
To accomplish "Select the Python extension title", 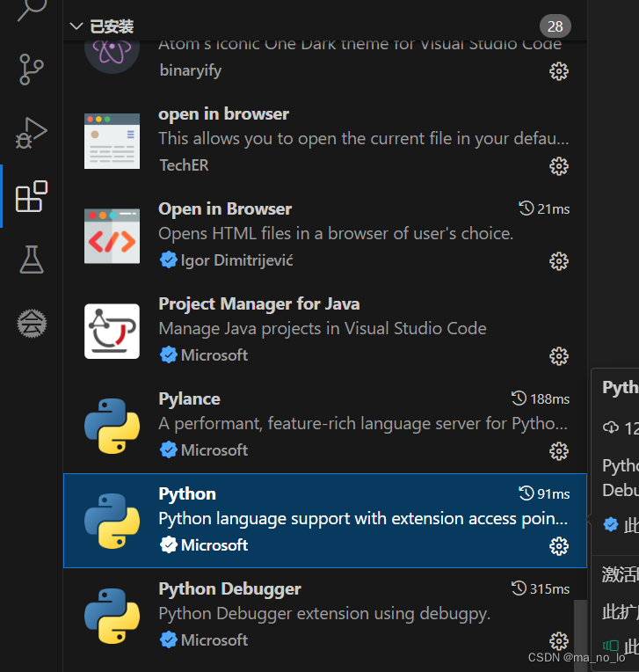I will 187,494.
